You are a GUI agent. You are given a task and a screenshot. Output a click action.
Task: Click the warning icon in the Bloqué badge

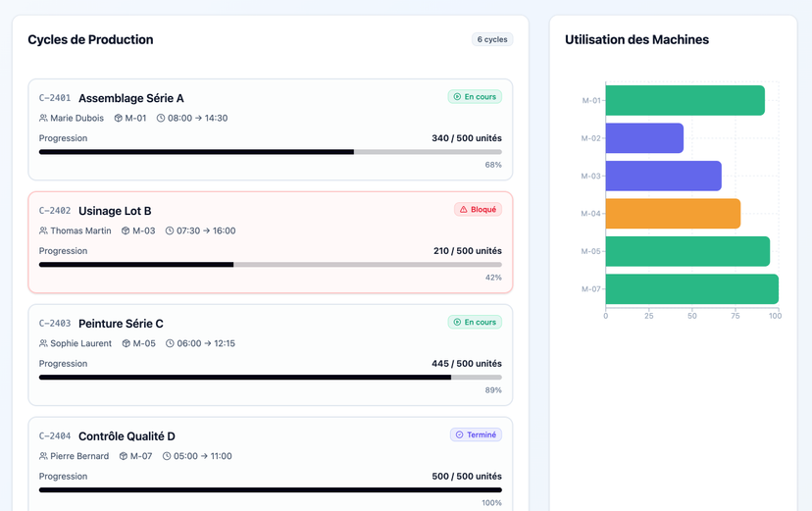click(x=464, y=210)
